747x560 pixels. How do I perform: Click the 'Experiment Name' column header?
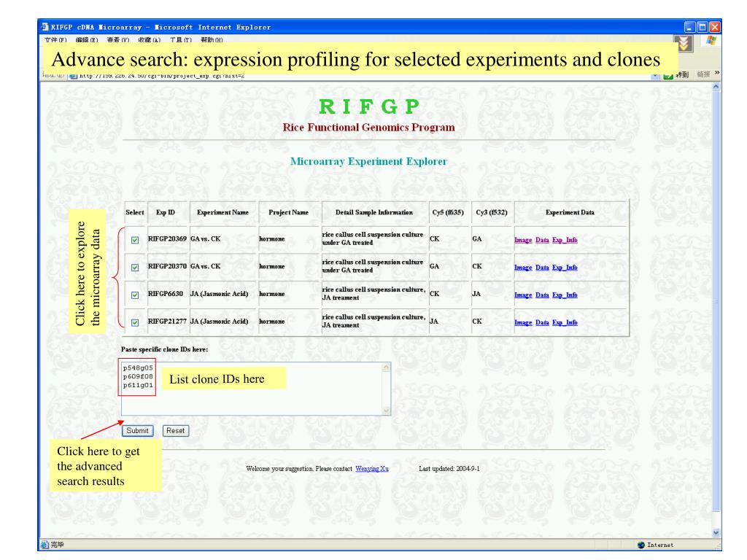click(x=223, y=212)
